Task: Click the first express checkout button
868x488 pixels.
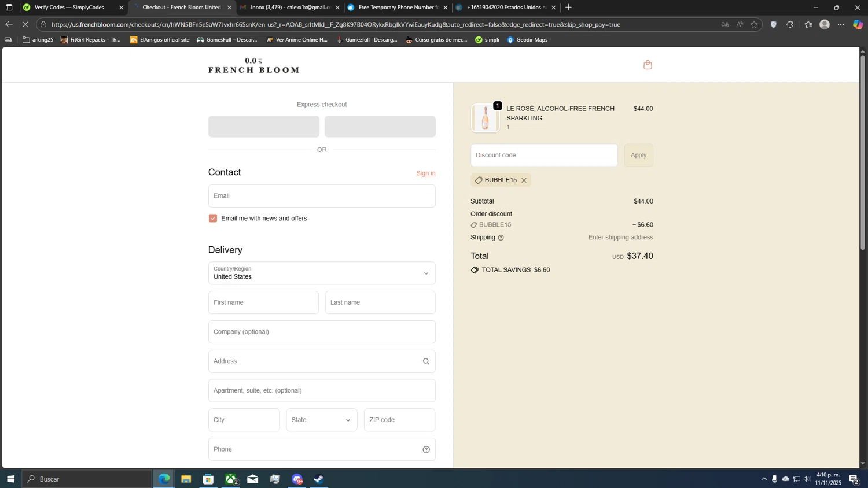Action: 264,127
